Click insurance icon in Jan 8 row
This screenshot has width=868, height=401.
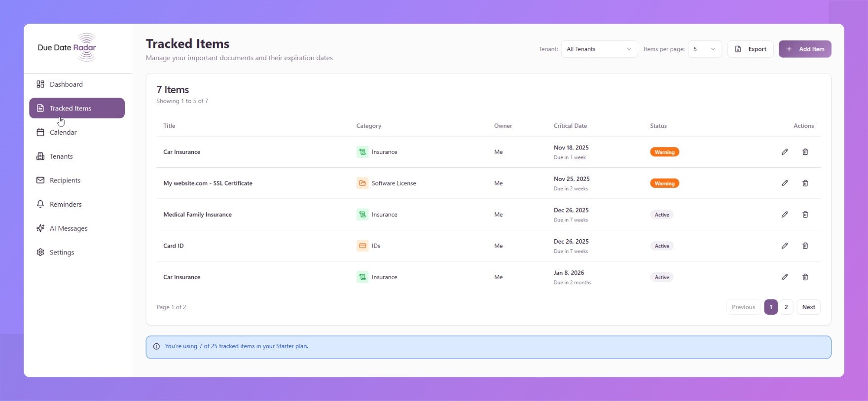362,277
